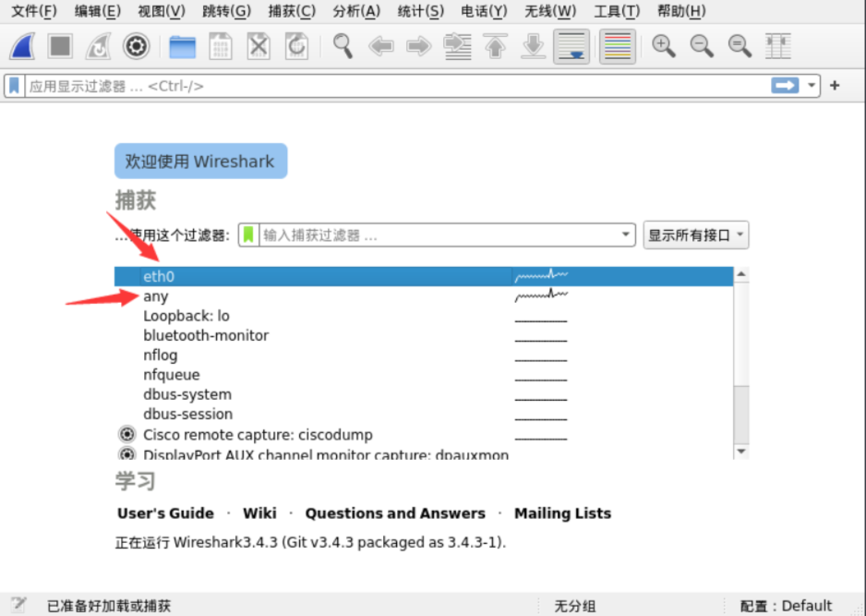Find a packet with the magnifier icon
The width and height of the screenshot is (866, 616).
click(343, 46)
